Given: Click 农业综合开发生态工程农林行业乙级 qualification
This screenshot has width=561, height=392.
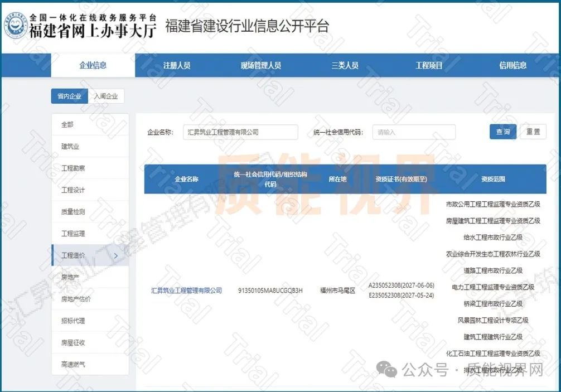Looking at the screenshot, I should (x=493, y=254).
